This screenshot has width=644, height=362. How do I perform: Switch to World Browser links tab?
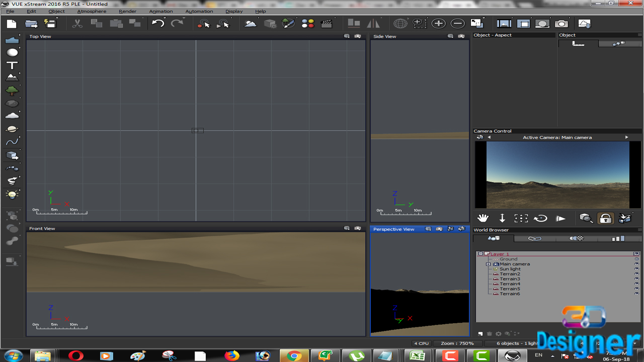coord(535,238)
